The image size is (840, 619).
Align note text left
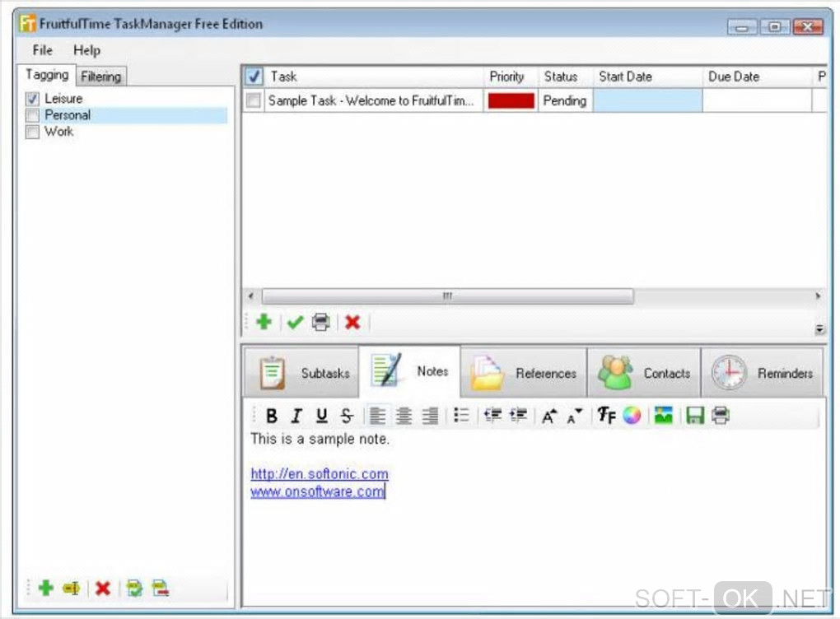378,416
